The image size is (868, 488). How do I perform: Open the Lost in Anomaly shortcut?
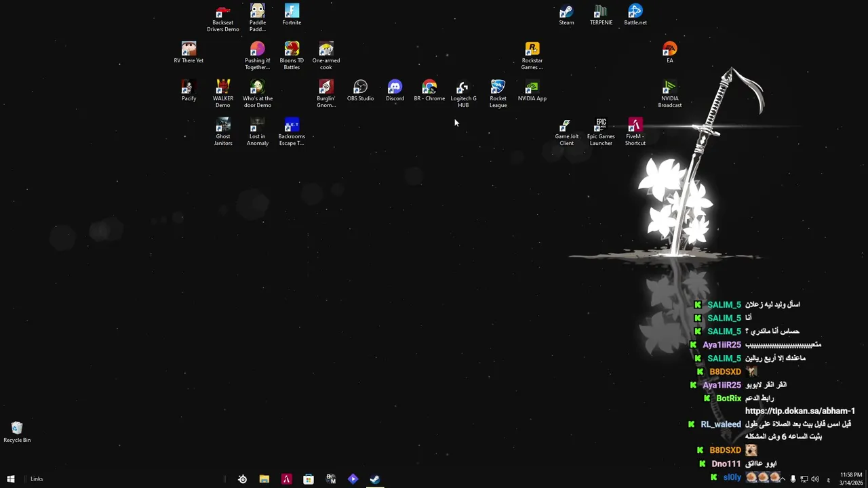coord(257,132)
